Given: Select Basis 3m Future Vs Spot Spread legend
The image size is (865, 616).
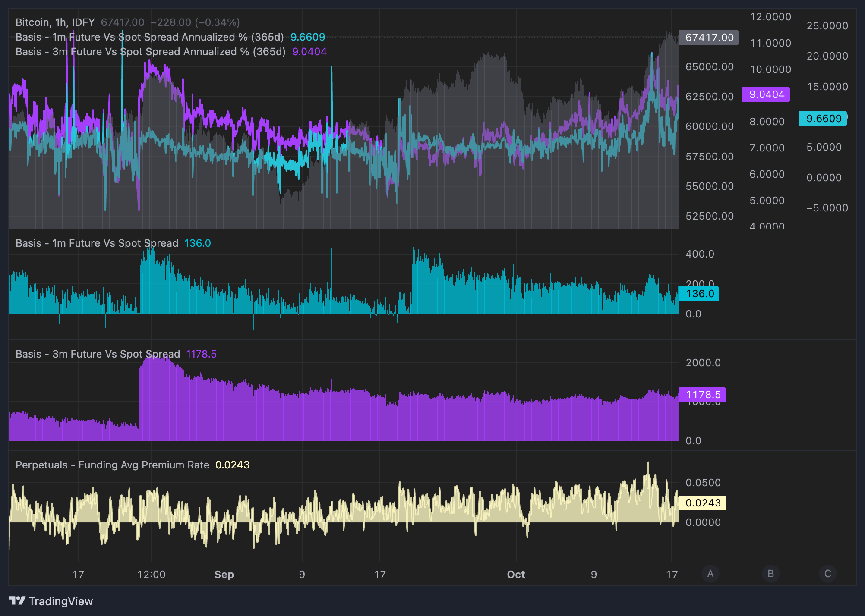Looking at the screenshot, I should click(x=98, y=354).
